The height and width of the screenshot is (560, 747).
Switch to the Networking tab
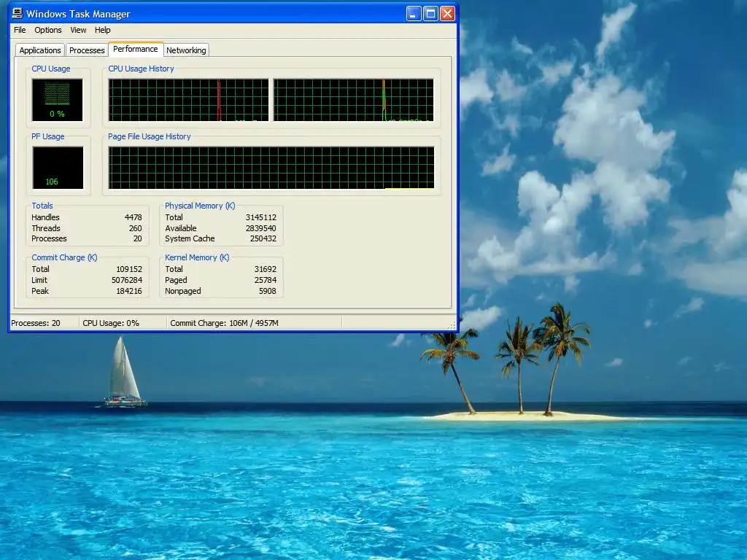pyautogui.click(x=186, y=50)
